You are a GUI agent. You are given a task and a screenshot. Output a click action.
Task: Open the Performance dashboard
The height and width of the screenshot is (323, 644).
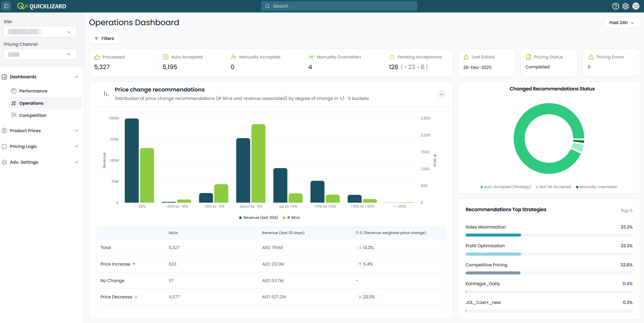45,91
